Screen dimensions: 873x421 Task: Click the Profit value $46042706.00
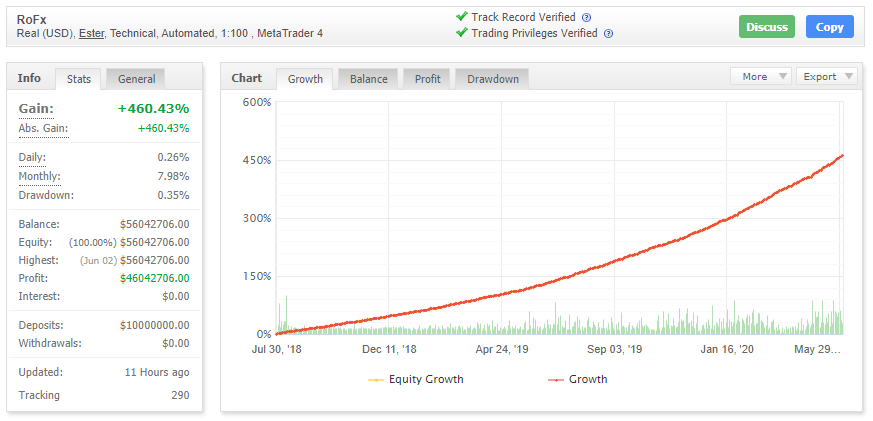coord(154,278)
